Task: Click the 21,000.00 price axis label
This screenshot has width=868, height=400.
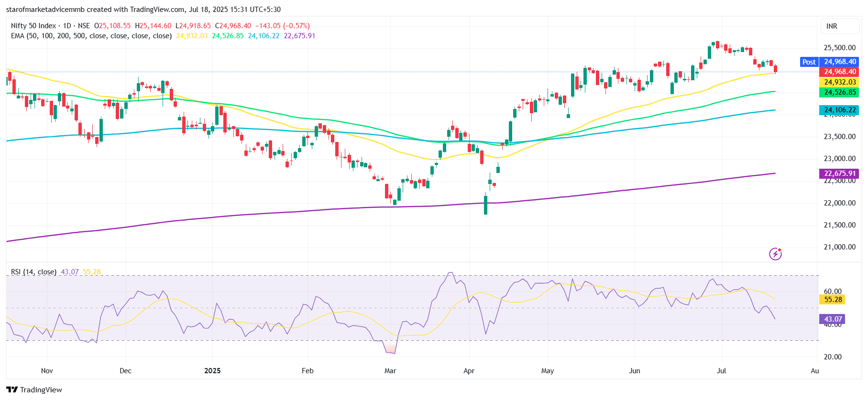Action: pyautogui.click(x=839, y=247)
